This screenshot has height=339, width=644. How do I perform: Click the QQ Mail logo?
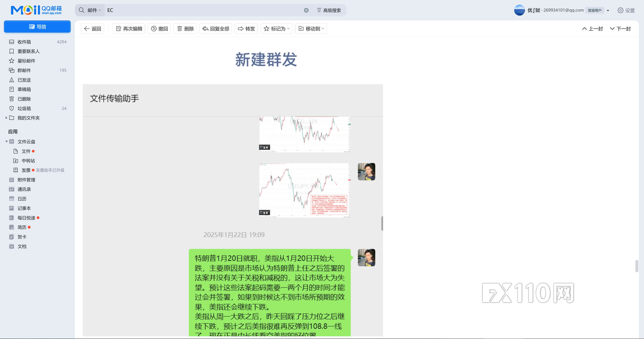tap(36, 10)
